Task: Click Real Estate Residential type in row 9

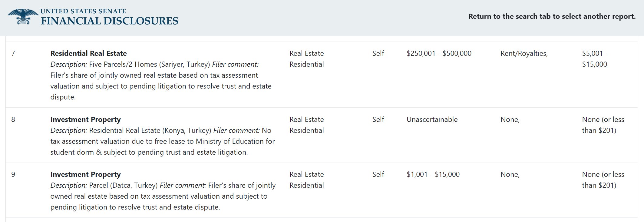Action: pos(306,180)
